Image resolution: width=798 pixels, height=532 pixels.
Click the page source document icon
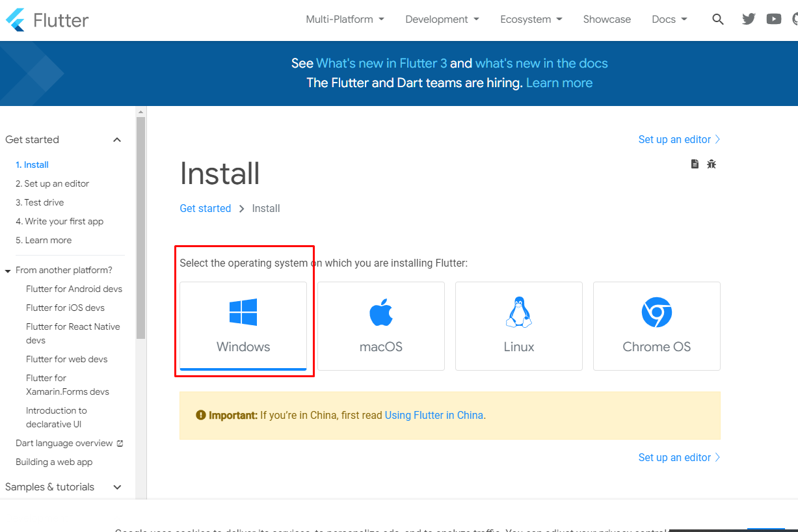pyautogui.click(x=695, y=164)
